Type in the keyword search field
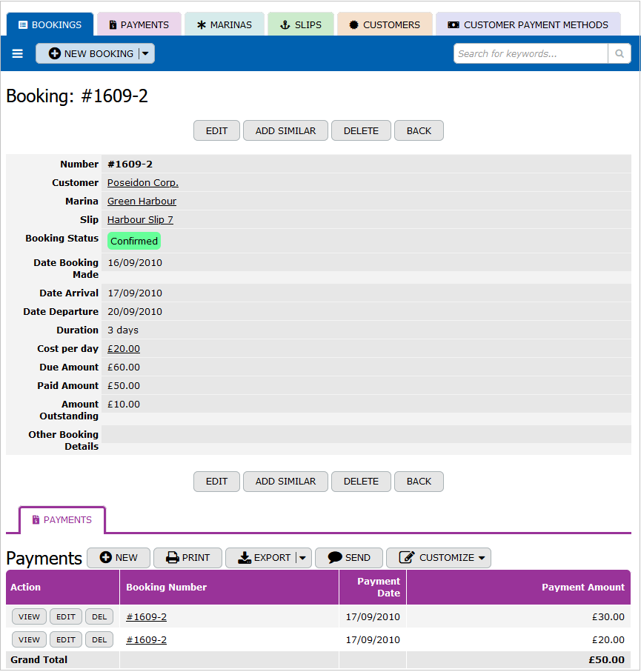 pyautogui.click(x=531, y=54)
